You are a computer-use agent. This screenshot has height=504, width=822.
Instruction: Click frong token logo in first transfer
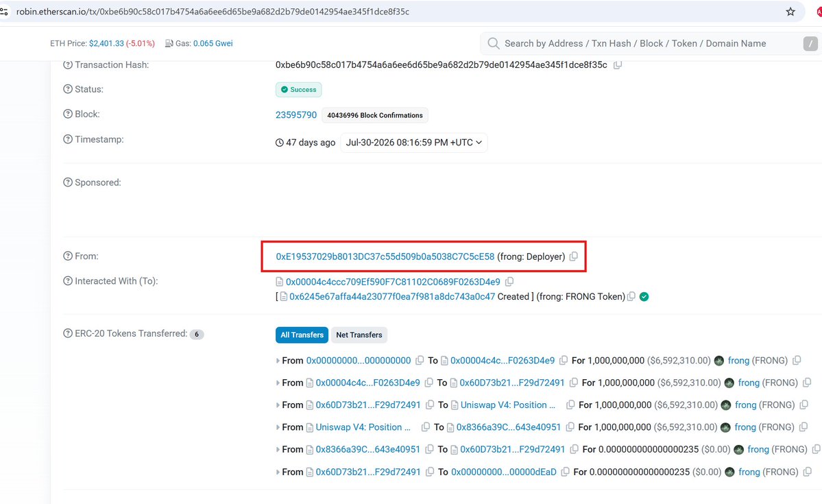[x=719, y=361]
